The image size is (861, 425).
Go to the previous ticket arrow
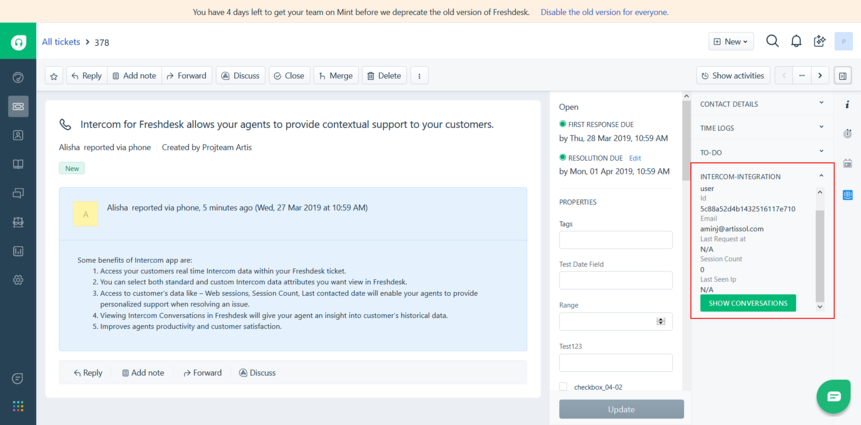pos(784,76)
